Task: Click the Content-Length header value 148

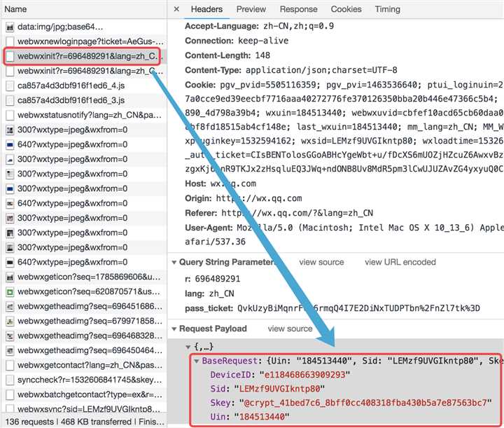Action: pos(262,55)
